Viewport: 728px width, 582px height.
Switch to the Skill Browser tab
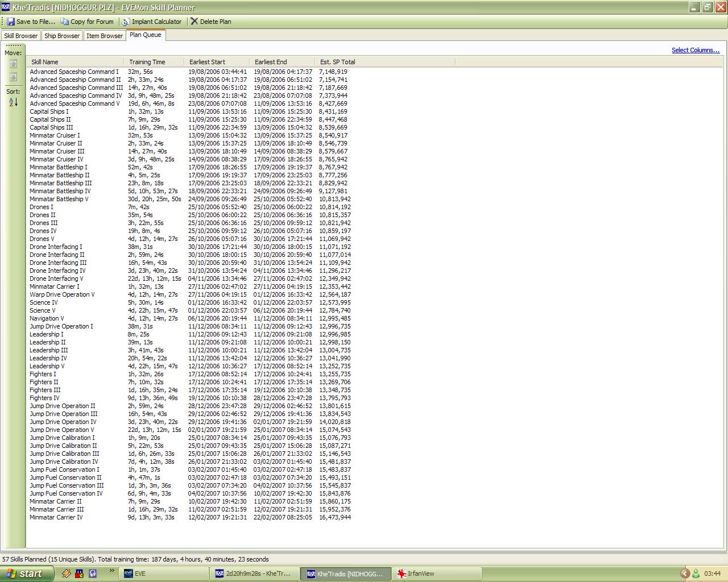click(21, 36)
